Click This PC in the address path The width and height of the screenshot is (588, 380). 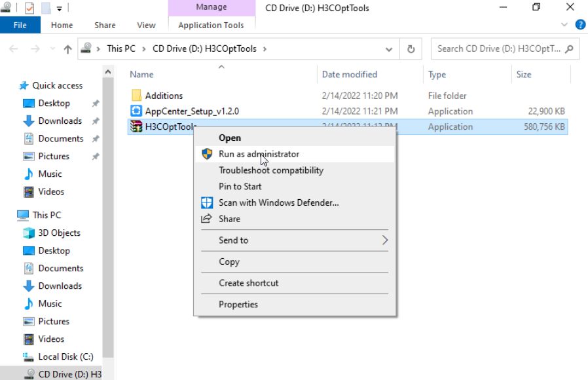(120, 48)
